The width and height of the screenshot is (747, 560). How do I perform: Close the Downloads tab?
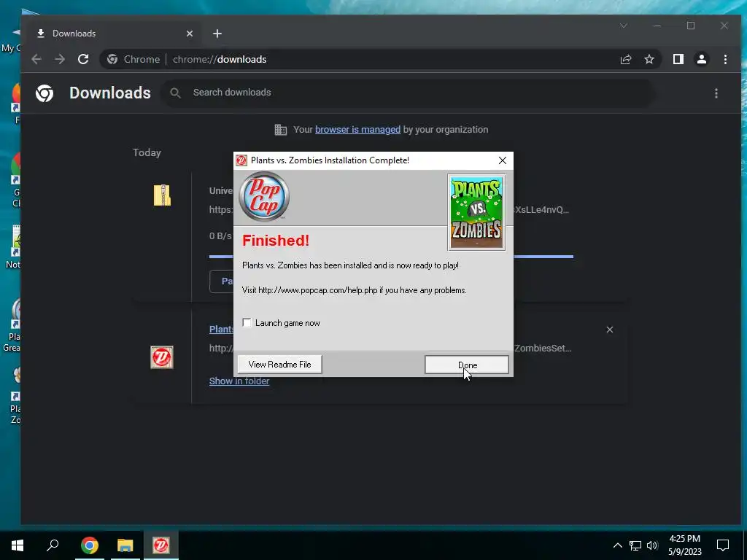click(190, 34)
